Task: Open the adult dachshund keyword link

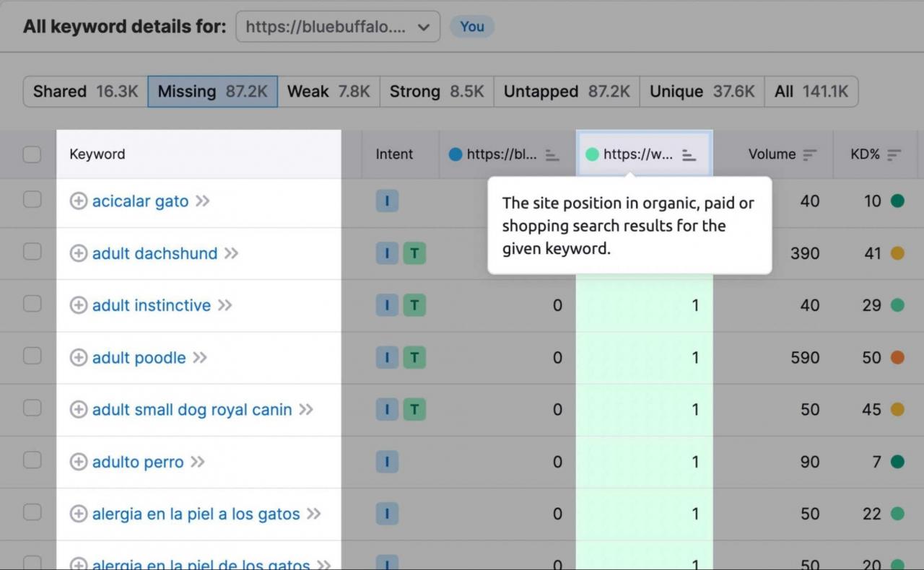Action: click(x=154, y=253)
